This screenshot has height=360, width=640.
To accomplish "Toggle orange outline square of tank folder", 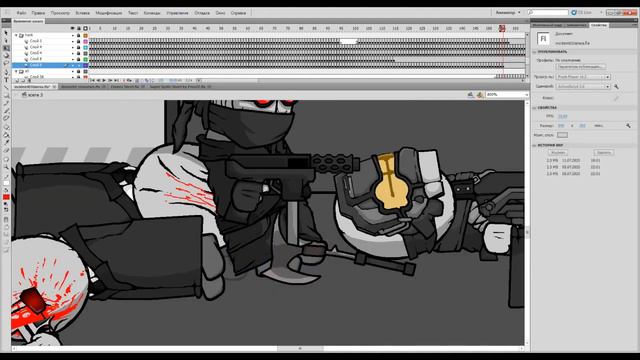I will [85, 36].
